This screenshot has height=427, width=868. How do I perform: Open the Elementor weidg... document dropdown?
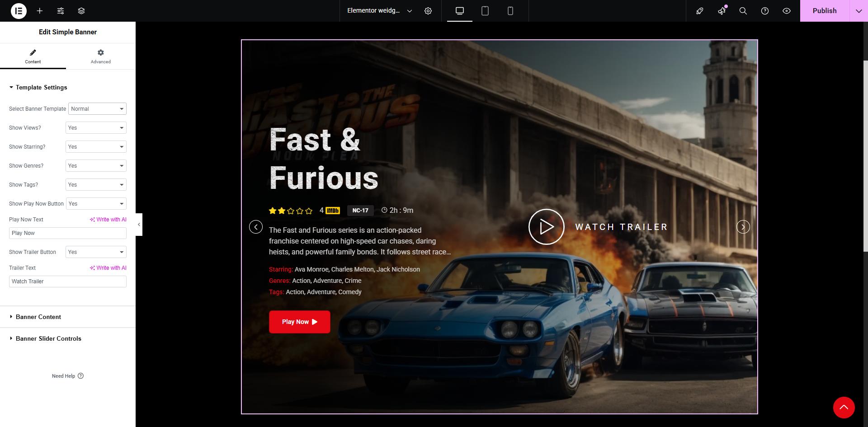379,11
